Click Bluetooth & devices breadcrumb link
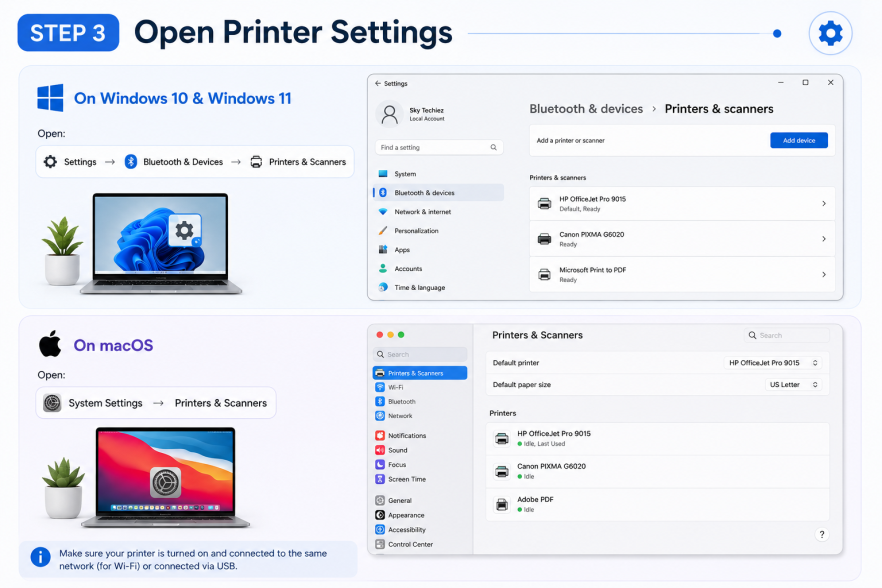882x588 pixels. [x=586, y=109]
